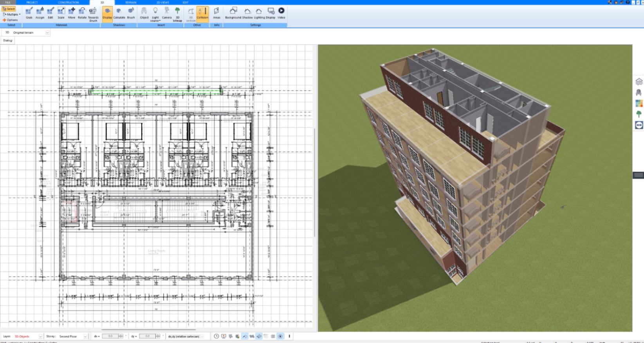Screen dimensions: 644x343
Task: Click the Options button
Action: point(11,20)
